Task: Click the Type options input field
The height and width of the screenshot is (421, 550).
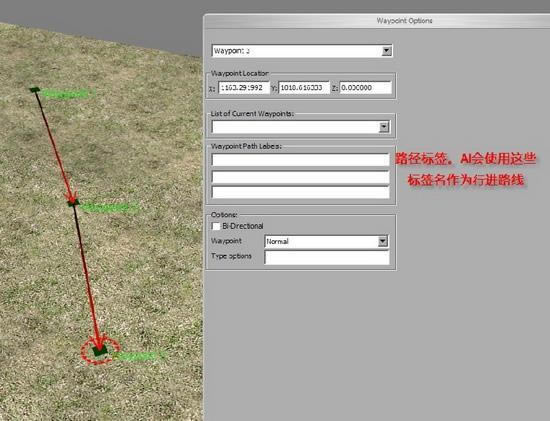Action: click(x=327, y=258)
